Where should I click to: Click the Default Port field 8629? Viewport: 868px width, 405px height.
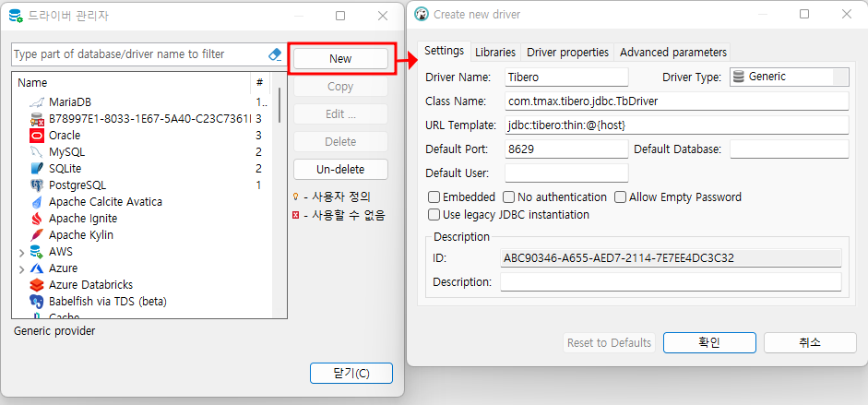point(567,149)
